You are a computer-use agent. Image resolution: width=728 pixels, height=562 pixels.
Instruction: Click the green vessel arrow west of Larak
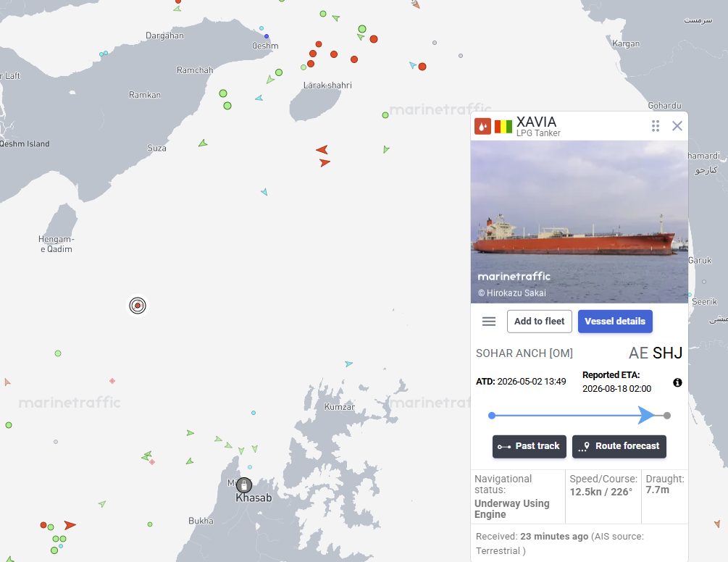(x=270, y=80)
